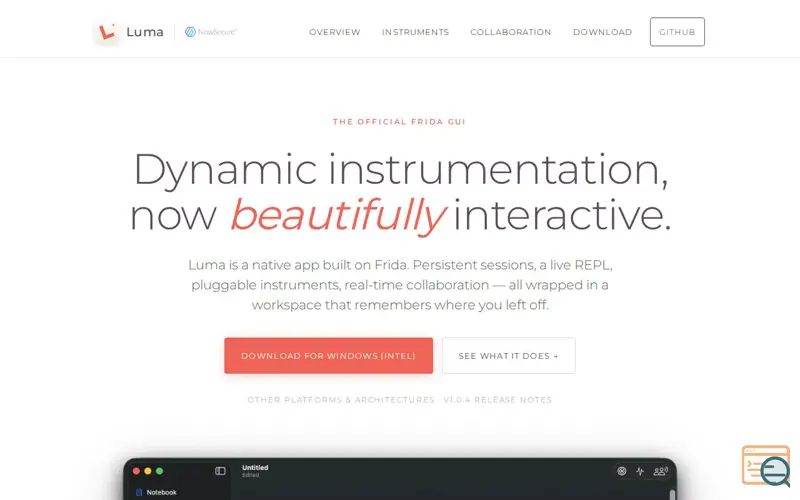
Task: Select Collaboration in the navigation
Action: click(x=511, y=32)
